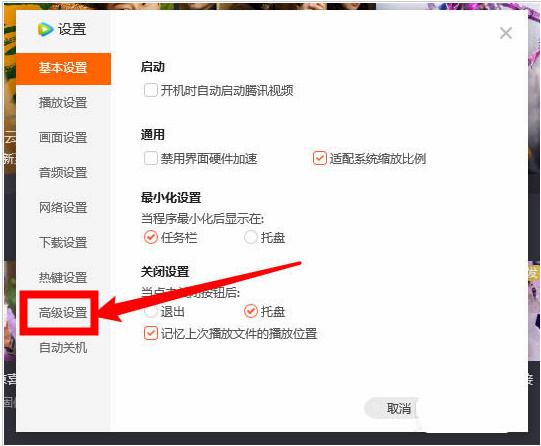Viewport: 541px width, 446px height.
Task: Choose 托盘 radio under 最小化设置
Action: pyautogui.click(x=251, y=237)
